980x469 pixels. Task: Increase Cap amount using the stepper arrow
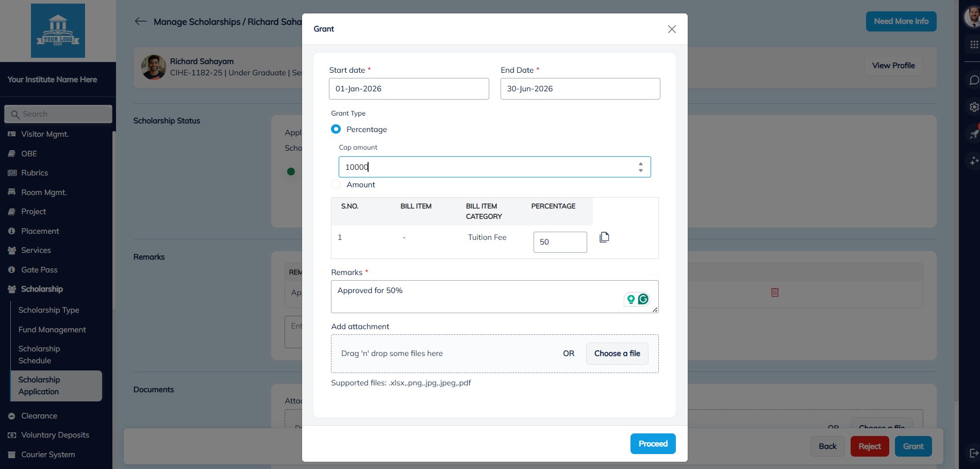(640, 164)
